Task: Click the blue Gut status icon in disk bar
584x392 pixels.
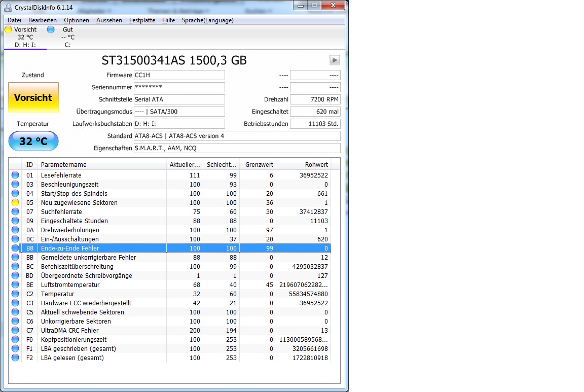Action: tap(51, 29)
